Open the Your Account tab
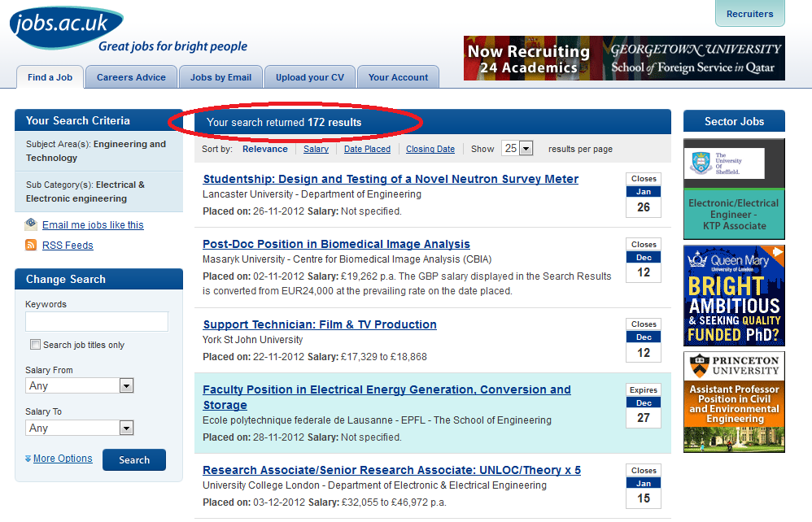 (x=398, y=77)
